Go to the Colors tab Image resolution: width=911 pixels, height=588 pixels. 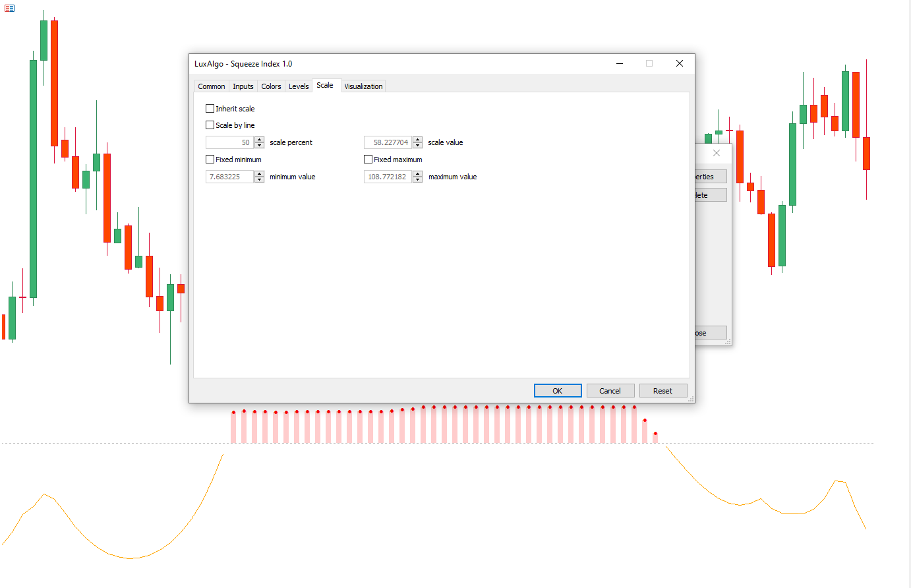tap(271, 86)
